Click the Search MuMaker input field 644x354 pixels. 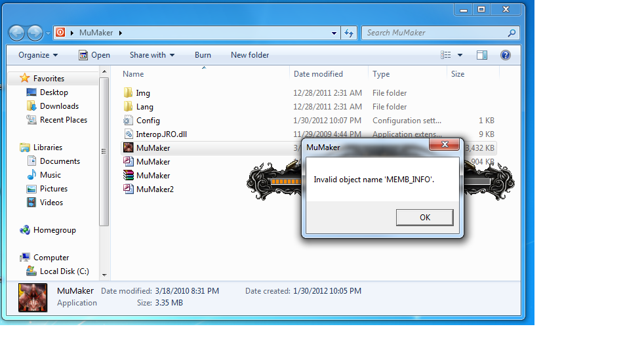tap(433, 33)
